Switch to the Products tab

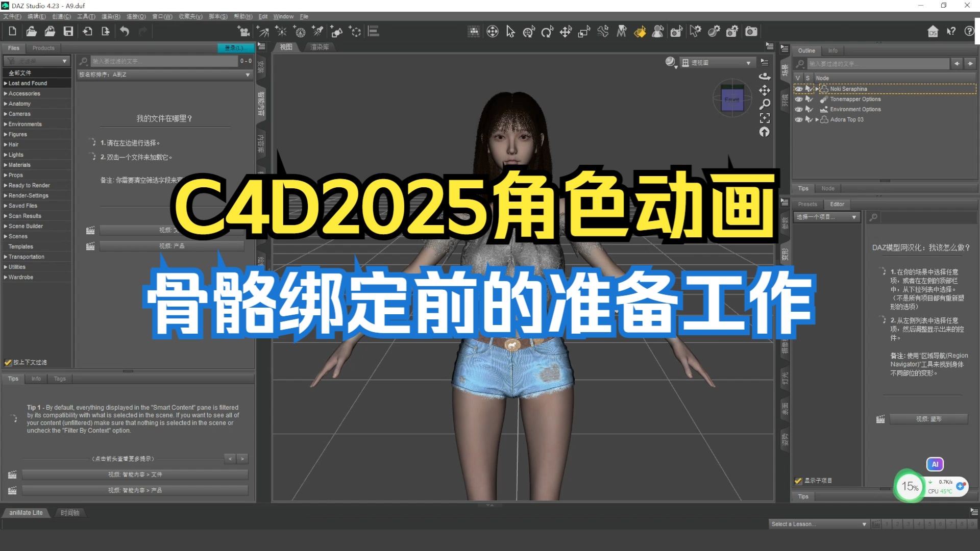pyautogui.click(x=43, y=47)
